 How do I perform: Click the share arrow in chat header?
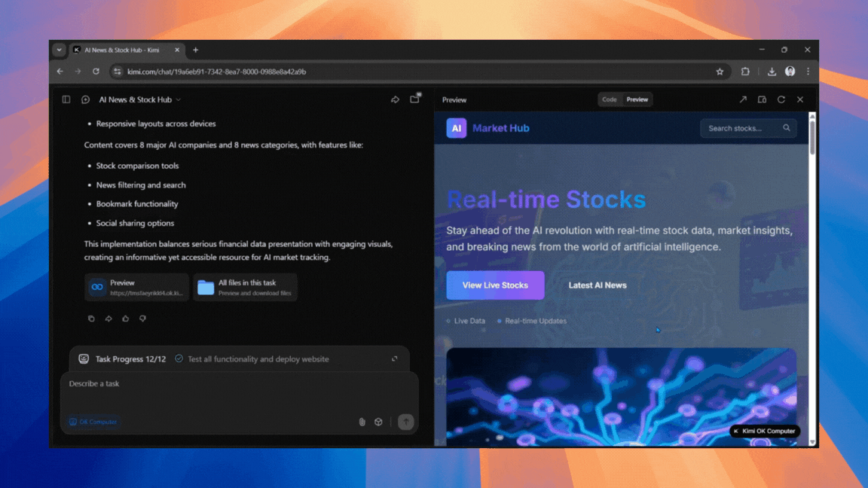(395, 99)
